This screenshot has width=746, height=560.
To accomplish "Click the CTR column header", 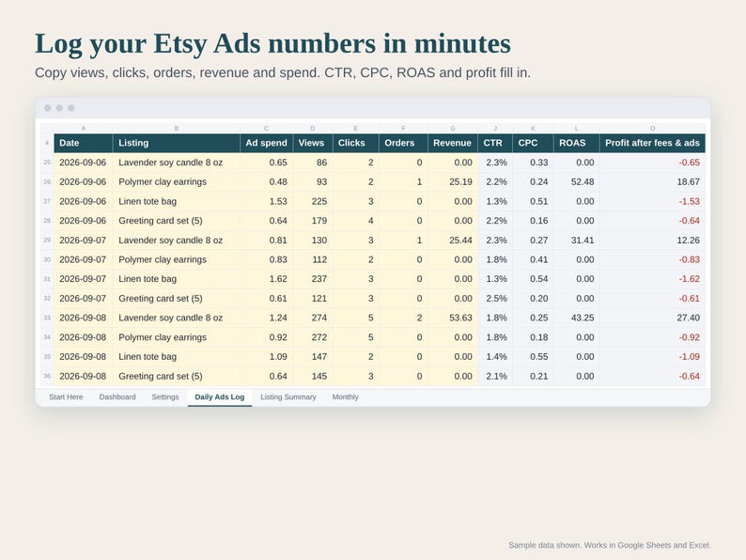I will [495, 143].
